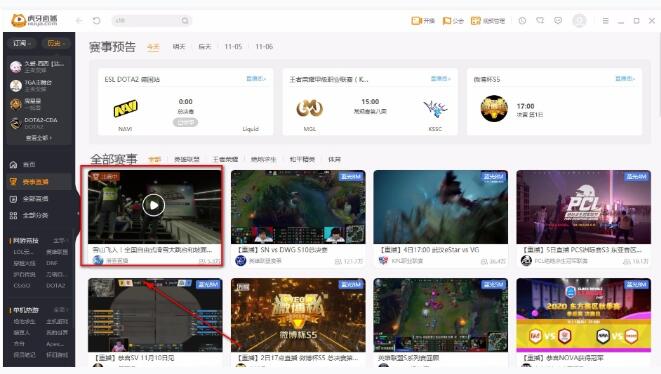Select 英雄联盟 filter tab

(x=187, y=159)
